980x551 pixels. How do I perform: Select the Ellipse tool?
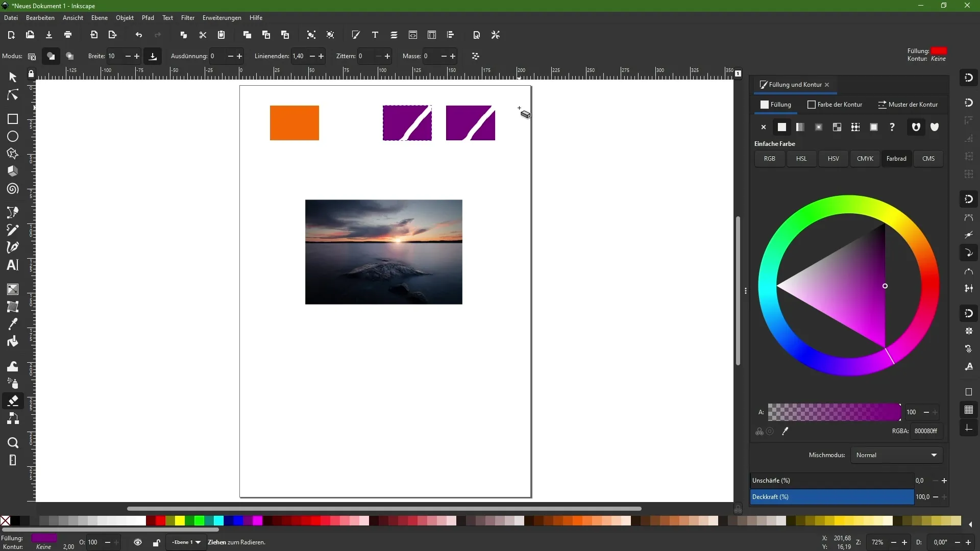13,137
